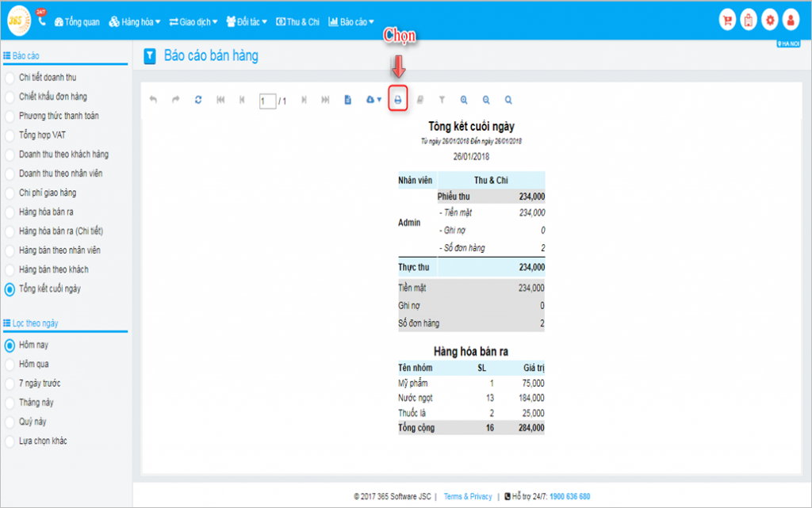Click the page number input field

(x=267, y=101)
